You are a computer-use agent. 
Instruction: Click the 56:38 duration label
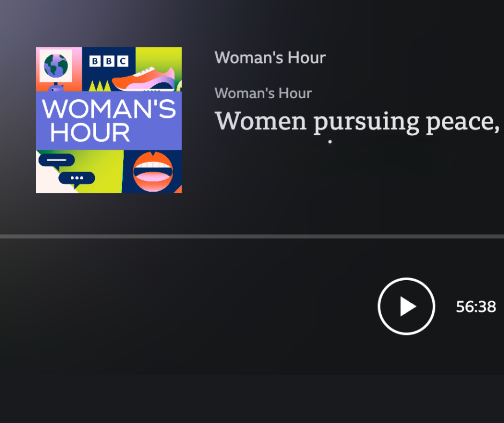point(476,307)
